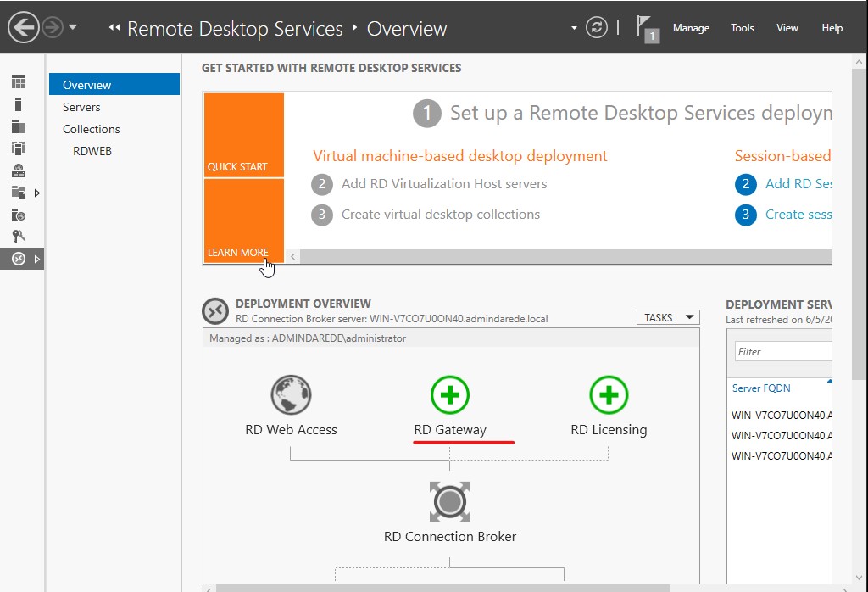Select the File and Storage Services icon
Viewport: 868px width, 592px height.
click(x=19, y=193)
